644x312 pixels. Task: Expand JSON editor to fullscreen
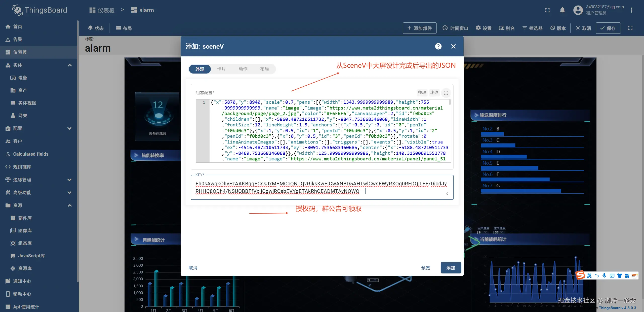[x=446, y=93]
